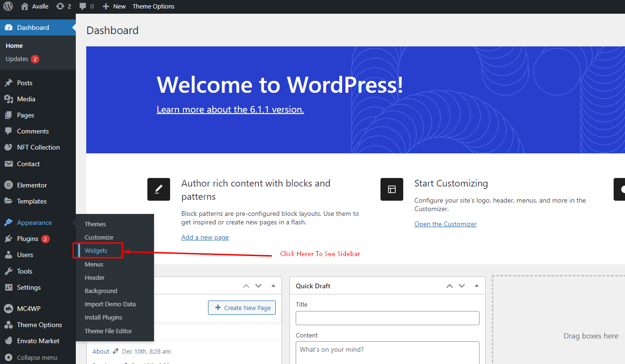Open the Customizer link

coord(445,224)
